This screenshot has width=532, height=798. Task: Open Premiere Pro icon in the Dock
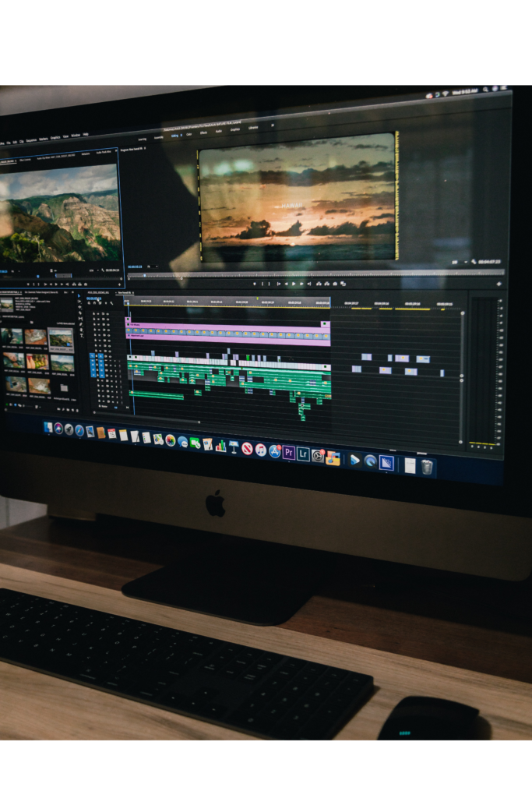pos(288,452)
